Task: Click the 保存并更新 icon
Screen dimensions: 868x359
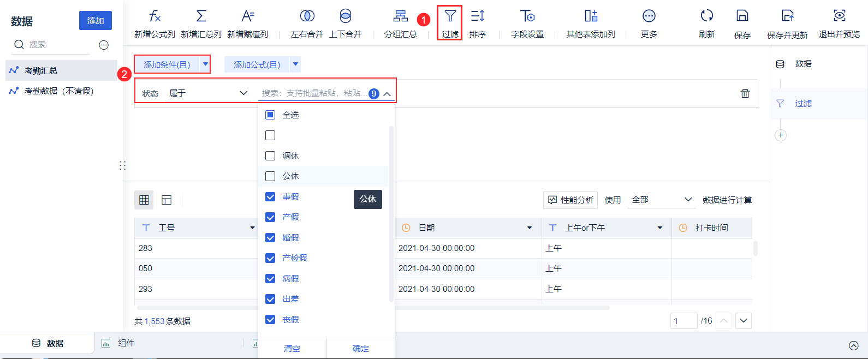Action: (787, 16)
